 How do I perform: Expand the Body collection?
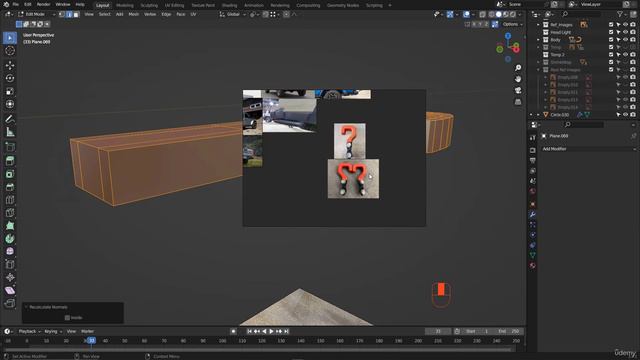(538, 40)
